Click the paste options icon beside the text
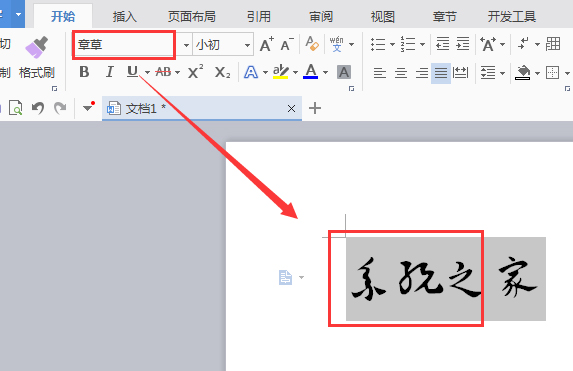 [x=285, y=277]
